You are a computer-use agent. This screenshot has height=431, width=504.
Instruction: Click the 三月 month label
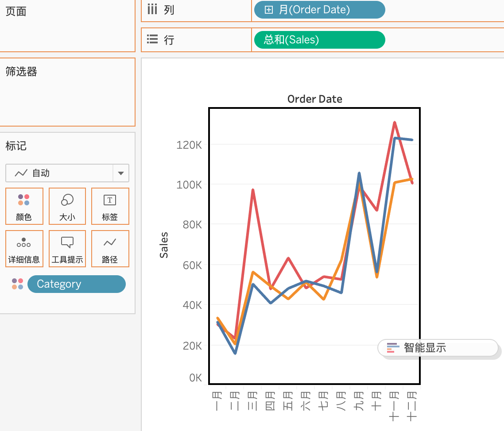tap(252, 401)
